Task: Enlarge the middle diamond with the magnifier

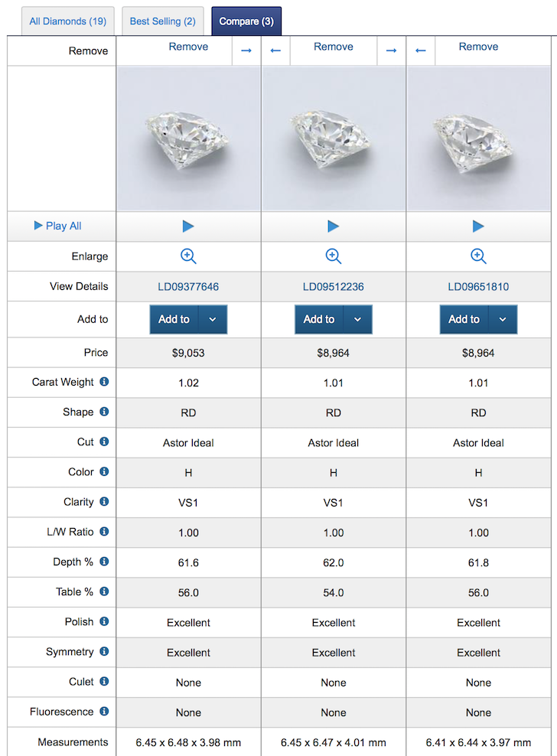Action: click(x=333, y=256)
